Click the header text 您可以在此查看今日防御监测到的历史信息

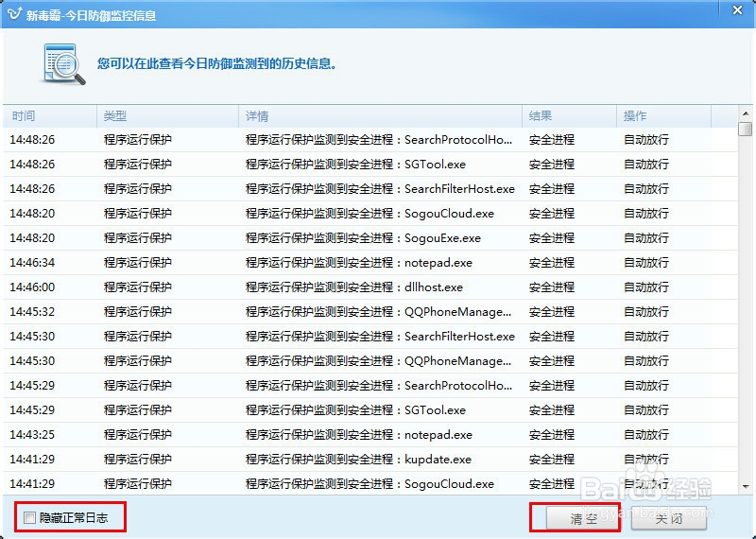click(x=216, y=63)
